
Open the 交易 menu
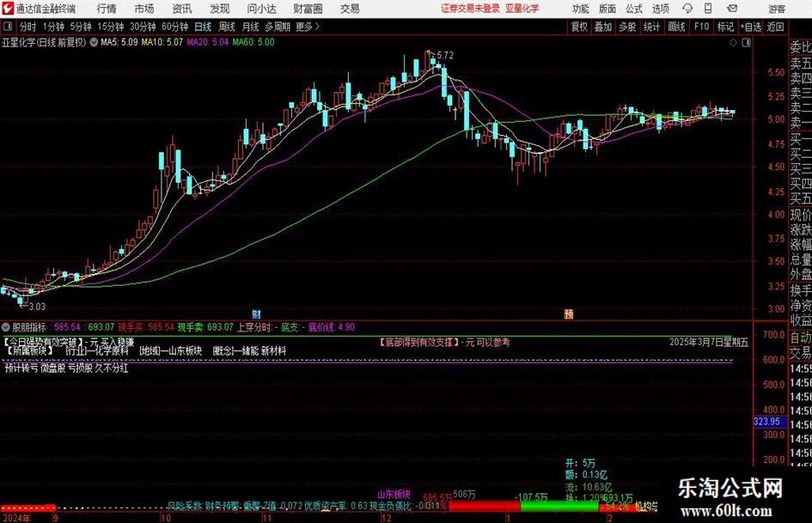click(x=350, y=9)
